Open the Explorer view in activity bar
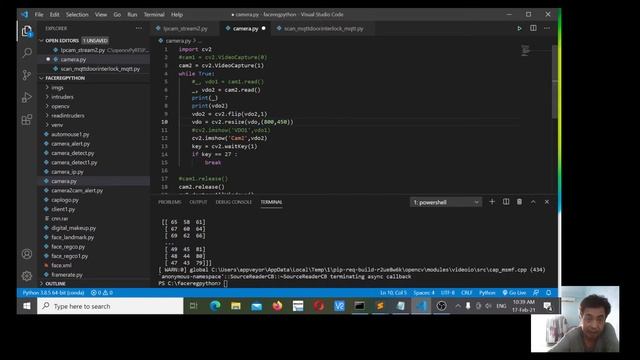The width and height of the screenshot is (640, 360). click(x=27, y=31)
